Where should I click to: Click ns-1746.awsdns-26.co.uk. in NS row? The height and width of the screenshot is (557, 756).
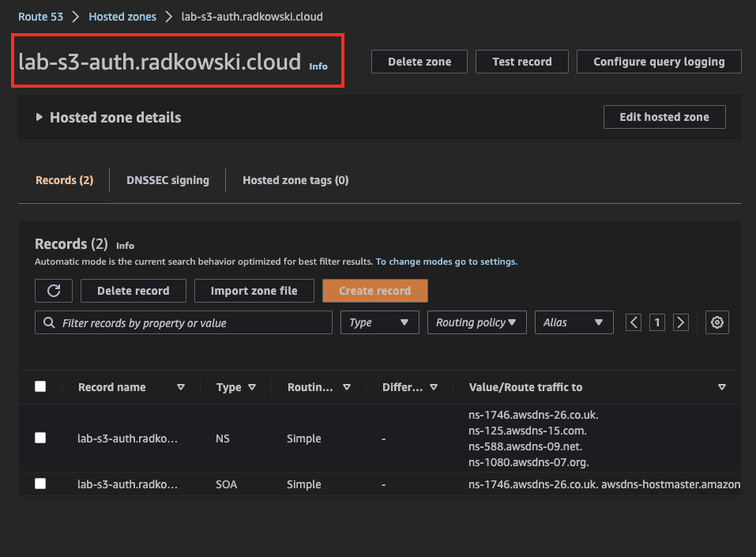pyautogui.click(x=533, y=415)
